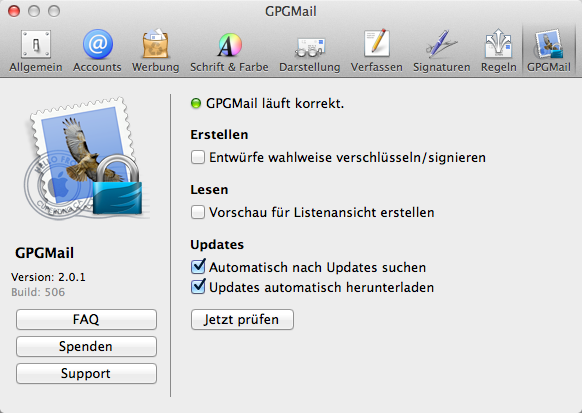This screenshot has width=582, height=413.
Task: Open the Allgemein preferences pane
Action: click(36, 51)
